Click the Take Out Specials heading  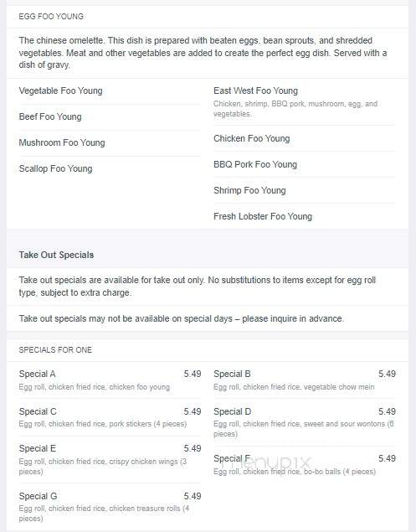tap(56, 255)
